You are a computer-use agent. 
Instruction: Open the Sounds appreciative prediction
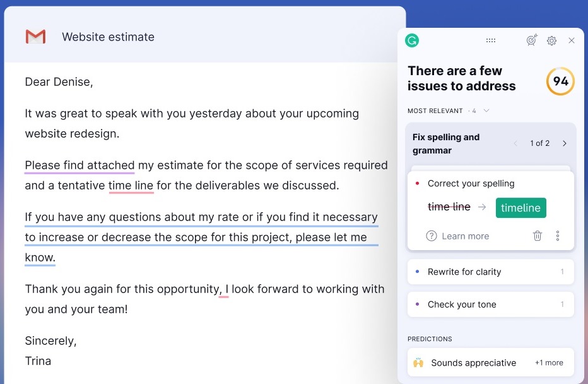click(473, 363)
